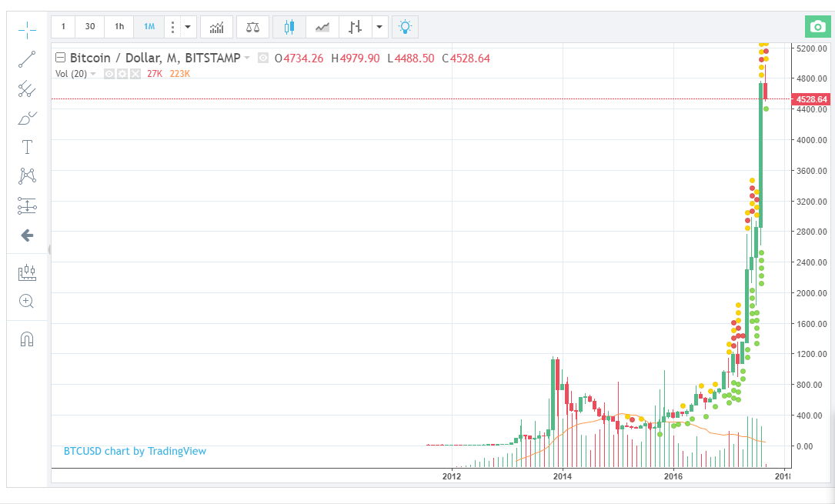
Task: Open the chart patterns tool
Action: [27, 176]
